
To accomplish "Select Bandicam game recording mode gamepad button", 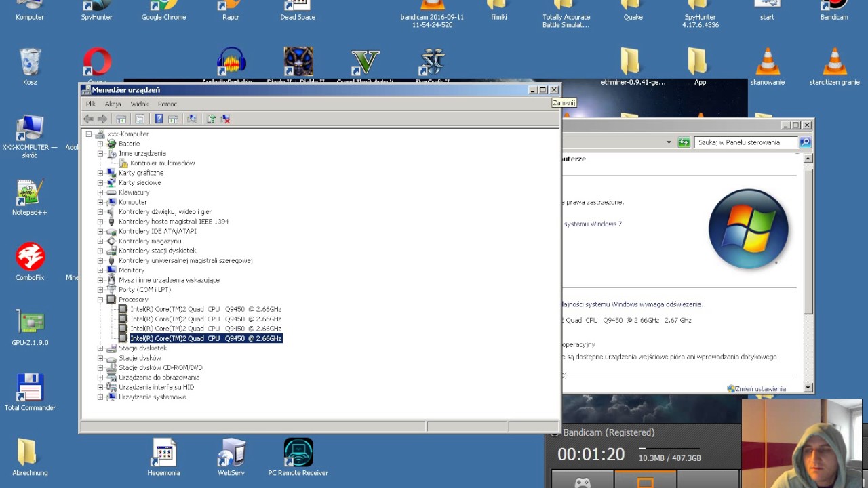I will pos(582,480).
